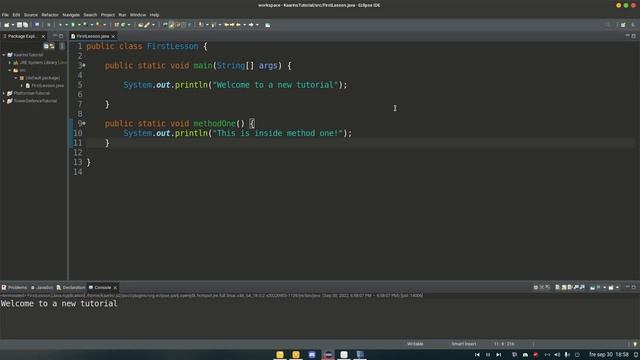Click the Smart Insert status bar entry
Viewport: 640px width, 360px height.
click(464, 344)
